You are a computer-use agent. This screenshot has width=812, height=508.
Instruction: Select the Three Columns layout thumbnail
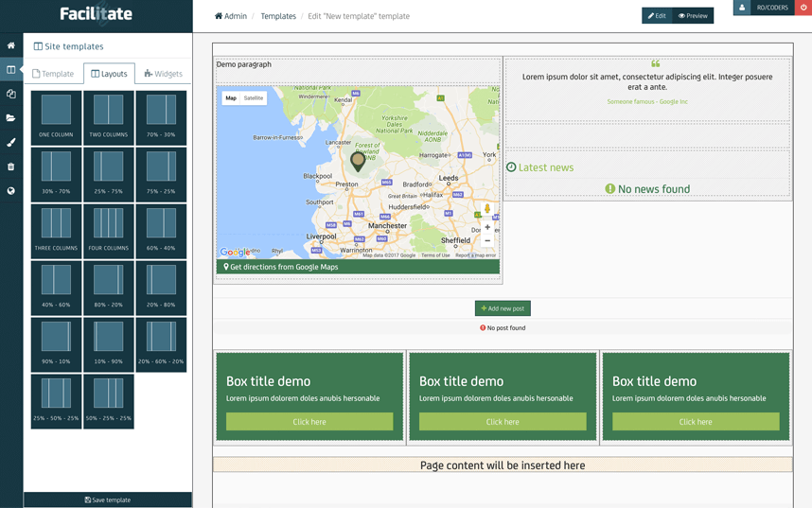point(56,230)
